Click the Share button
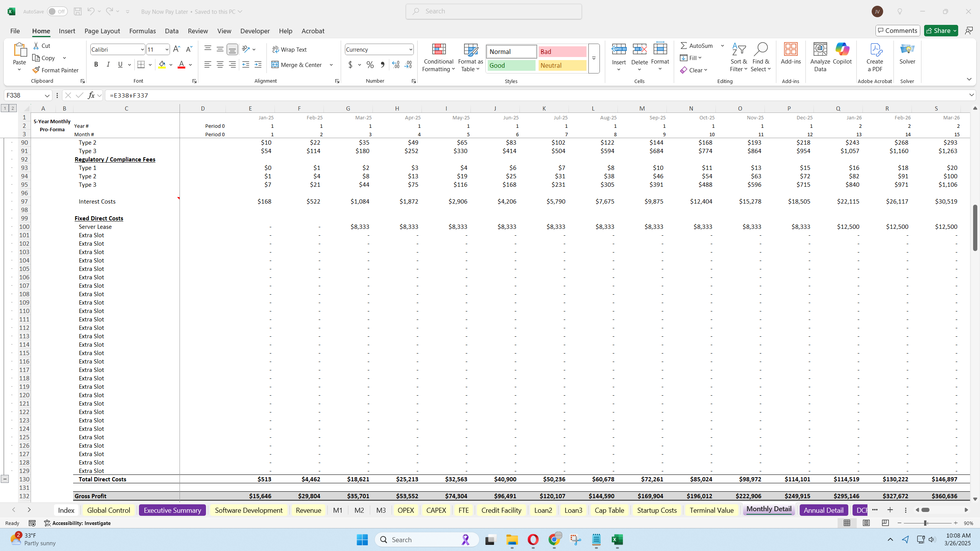Viewport: 980px width, 551px height. [940, 30]
